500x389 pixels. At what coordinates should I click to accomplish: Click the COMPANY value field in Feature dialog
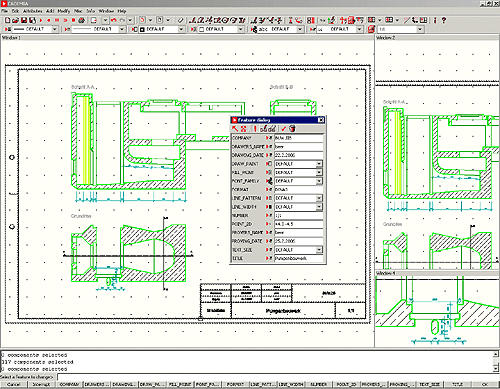[299, 138]
